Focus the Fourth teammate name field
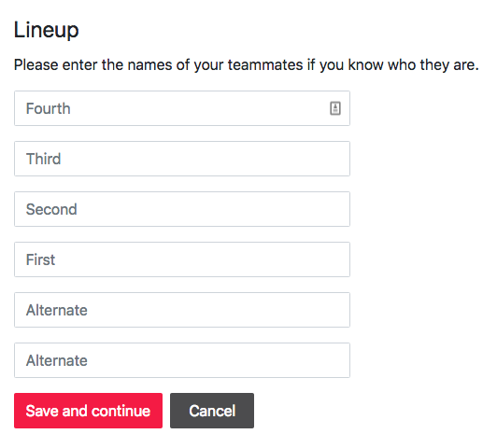 182,108
